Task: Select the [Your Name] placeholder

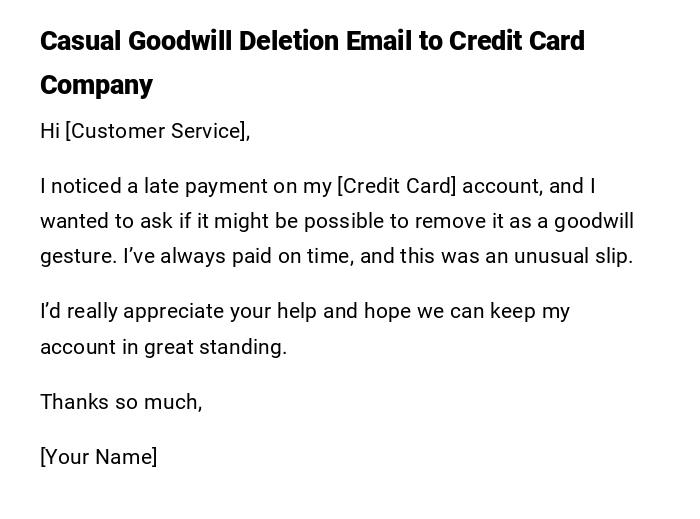Action: [99, 457]
